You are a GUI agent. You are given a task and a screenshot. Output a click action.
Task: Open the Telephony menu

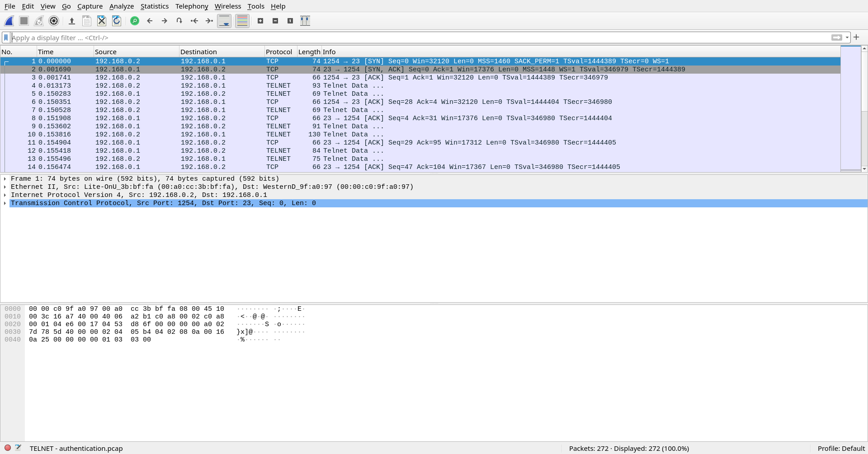click(x=192, y=6)
